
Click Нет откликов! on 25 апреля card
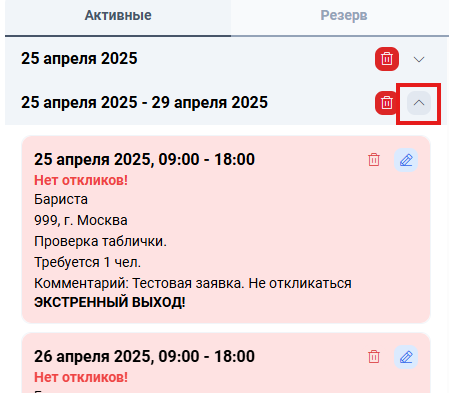pyautogui.click(x=81, y=180)
